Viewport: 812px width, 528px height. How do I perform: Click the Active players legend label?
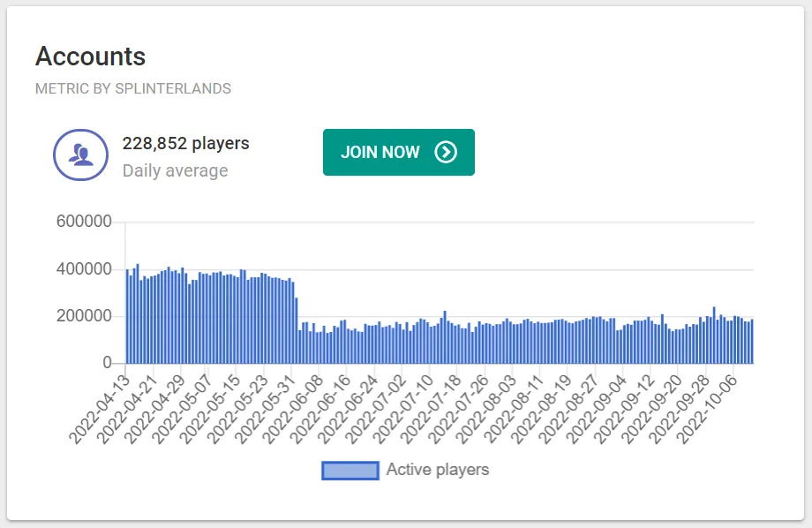[x=437, y=470]
